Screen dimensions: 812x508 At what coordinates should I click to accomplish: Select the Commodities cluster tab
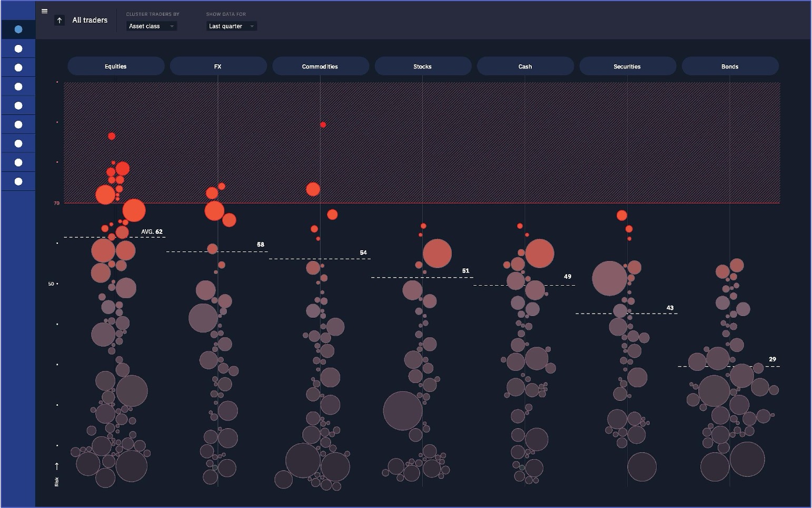coord(320,66)
